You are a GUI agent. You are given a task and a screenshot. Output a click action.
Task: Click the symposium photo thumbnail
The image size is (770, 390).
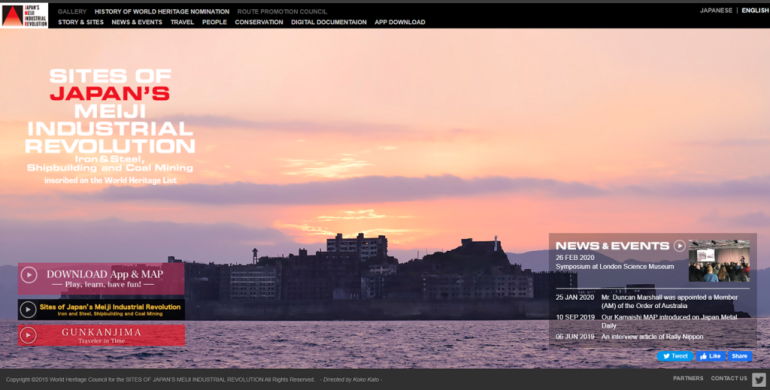tap(719, 261)
